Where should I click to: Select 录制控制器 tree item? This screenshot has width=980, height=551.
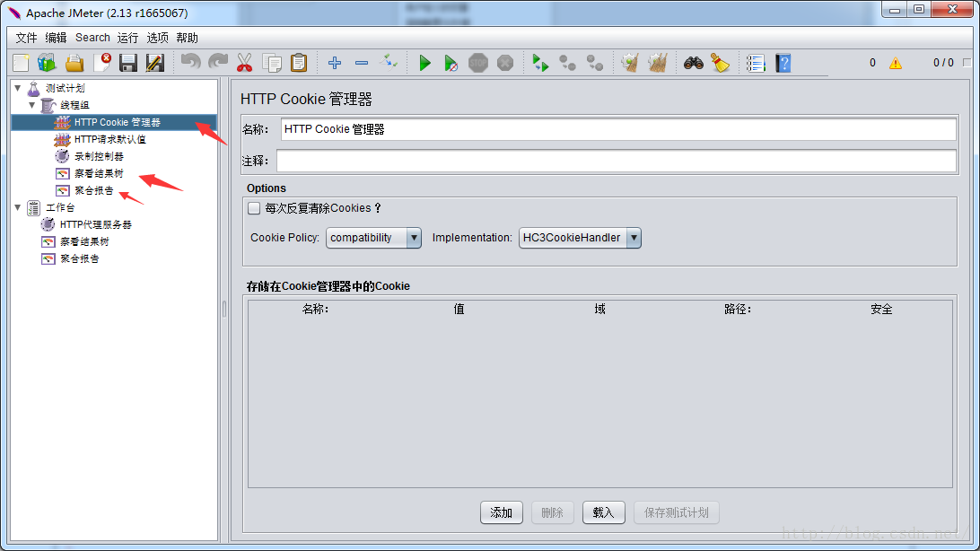coord(99,156)
